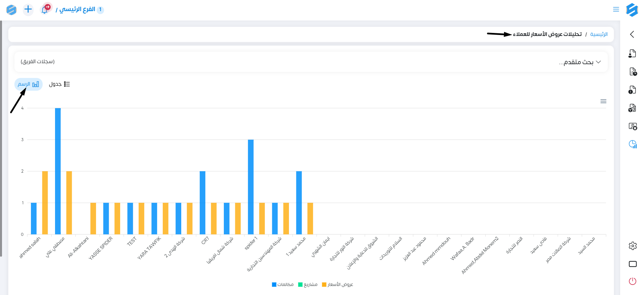Go to الرئيسية breadcrumb link

coord(599,34)
